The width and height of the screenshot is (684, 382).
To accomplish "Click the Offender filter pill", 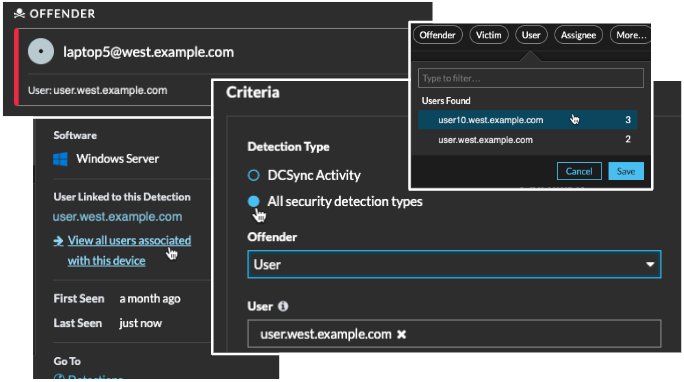I will coord(437,35).
